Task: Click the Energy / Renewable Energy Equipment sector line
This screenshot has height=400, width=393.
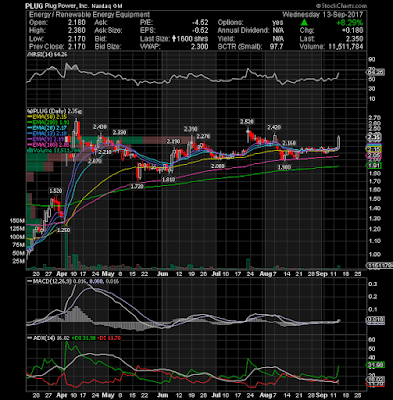Action: 89,14
